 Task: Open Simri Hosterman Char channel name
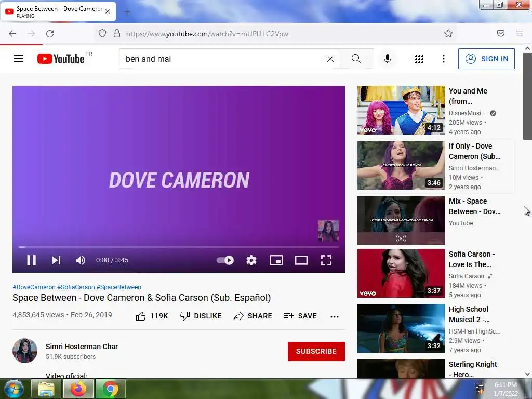[x=82, y=347]
